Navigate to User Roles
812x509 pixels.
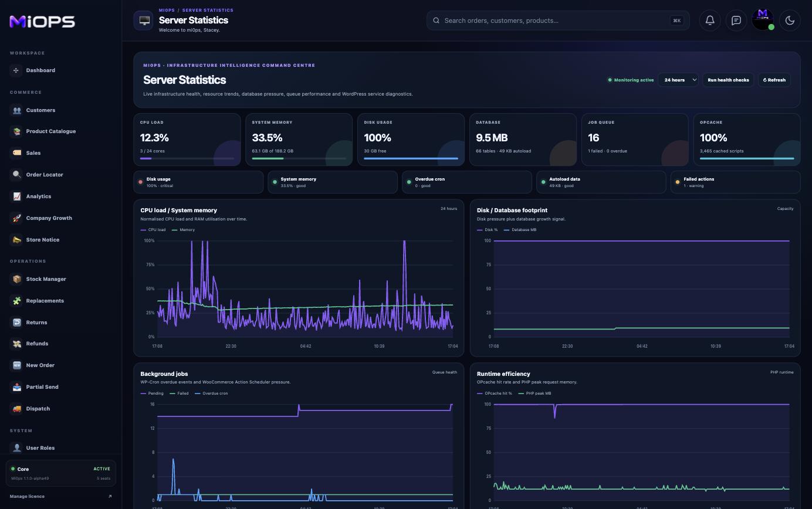click(60, 448)
